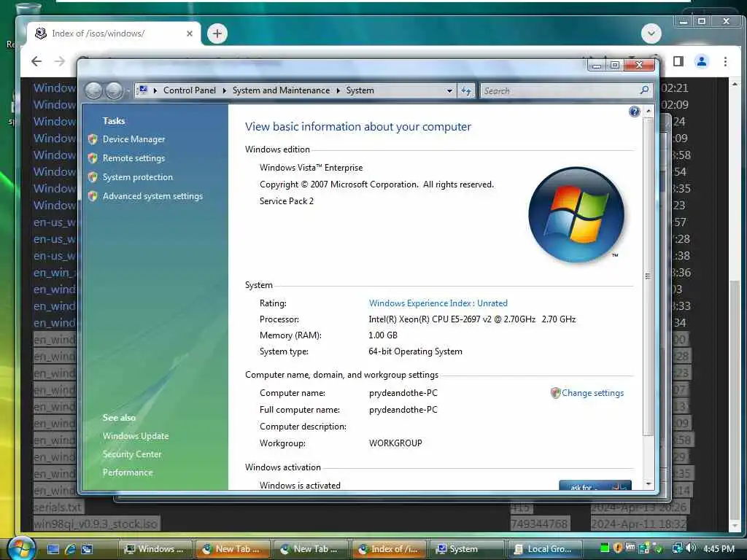Click the blue Help question-mark icon
Viewport: 747px width, 560px height.
tap(634, 112)
